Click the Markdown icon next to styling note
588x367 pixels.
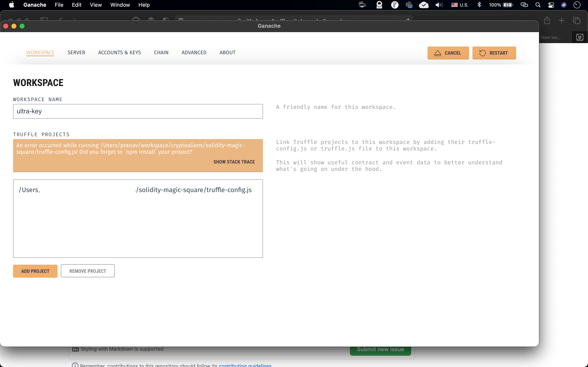click(x=76, y=349)
